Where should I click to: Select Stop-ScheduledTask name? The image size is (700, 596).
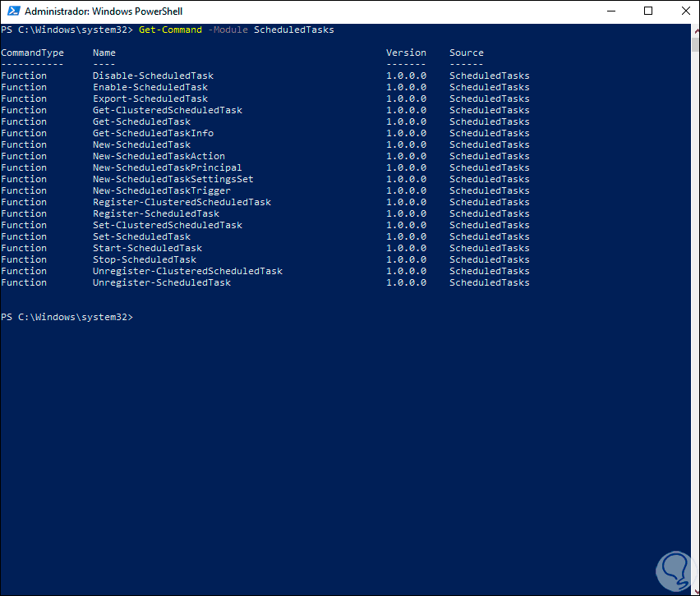145,259
